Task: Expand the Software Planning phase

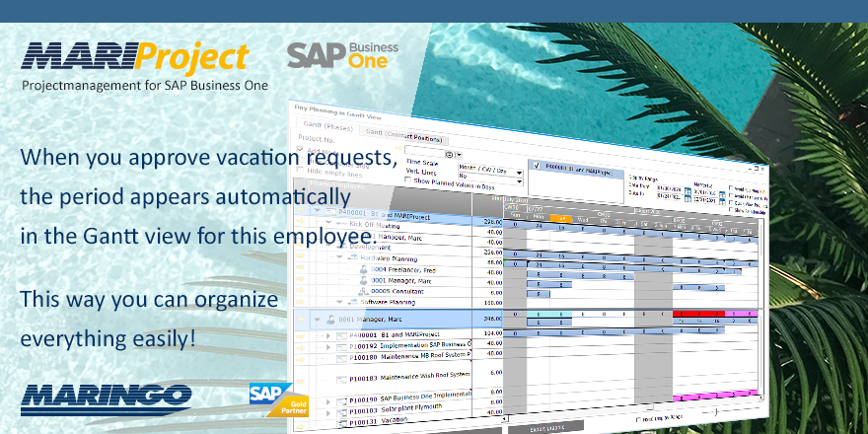Action: pos(340,301)
